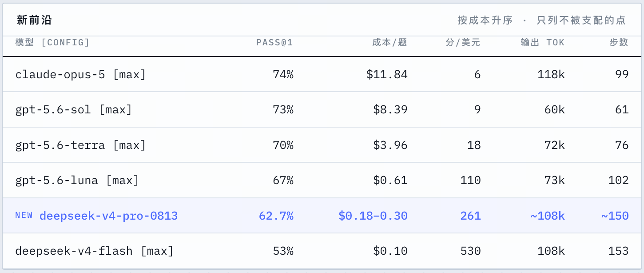This screenshot has width=644, height=273.
Task: Select the deepseek-v4-flash [max] row
Action: (322, 251)
